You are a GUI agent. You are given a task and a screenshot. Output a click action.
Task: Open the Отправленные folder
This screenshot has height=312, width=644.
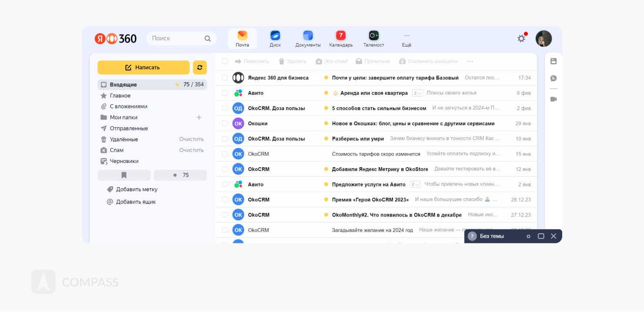[128, 129]
